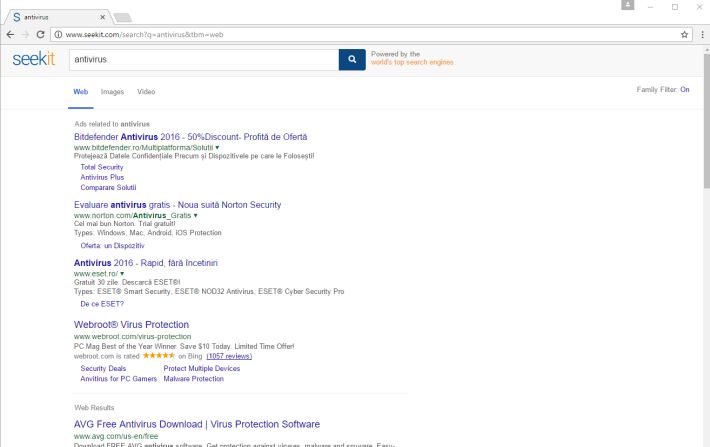Click the www.norton.com/Antivirus_Gratis URL
Screen dimensions: 710x447
(132, 216)
